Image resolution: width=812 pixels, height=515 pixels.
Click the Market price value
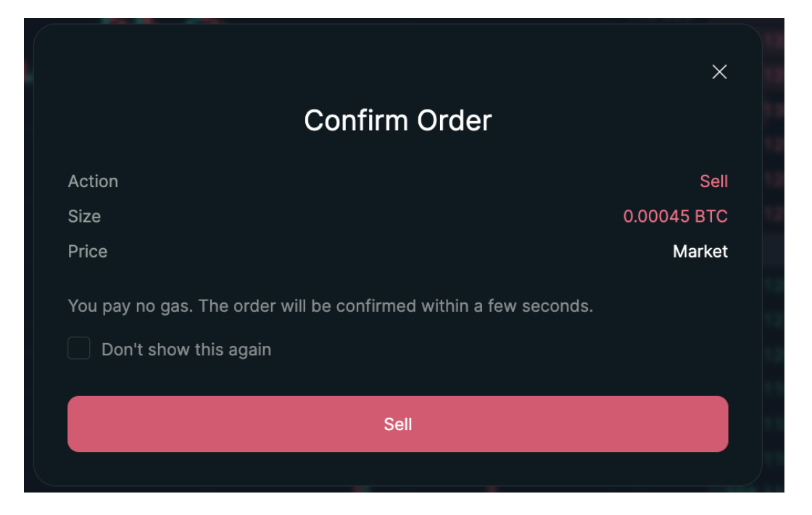point(700,252)
